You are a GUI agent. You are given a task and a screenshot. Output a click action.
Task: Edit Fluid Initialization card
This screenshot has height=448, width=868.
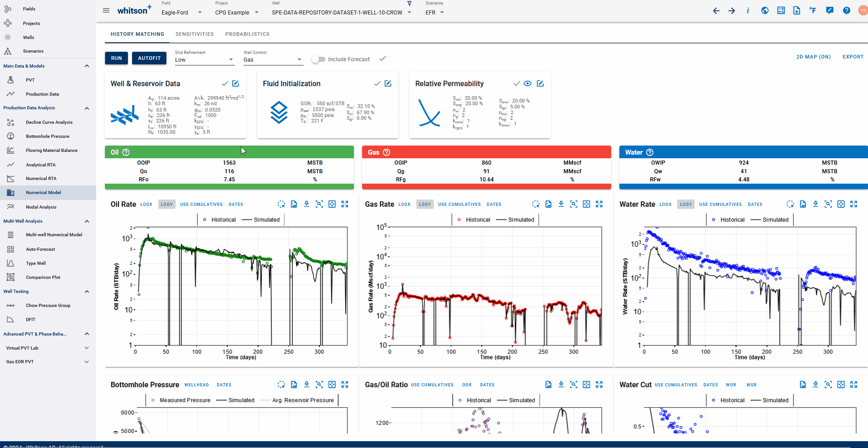(388, 83)
